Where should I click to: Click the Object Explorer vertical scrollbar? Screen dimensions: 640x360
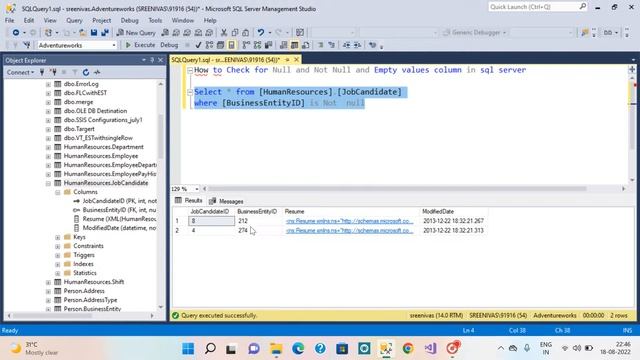pyautogui.click(x=160, y=137)
